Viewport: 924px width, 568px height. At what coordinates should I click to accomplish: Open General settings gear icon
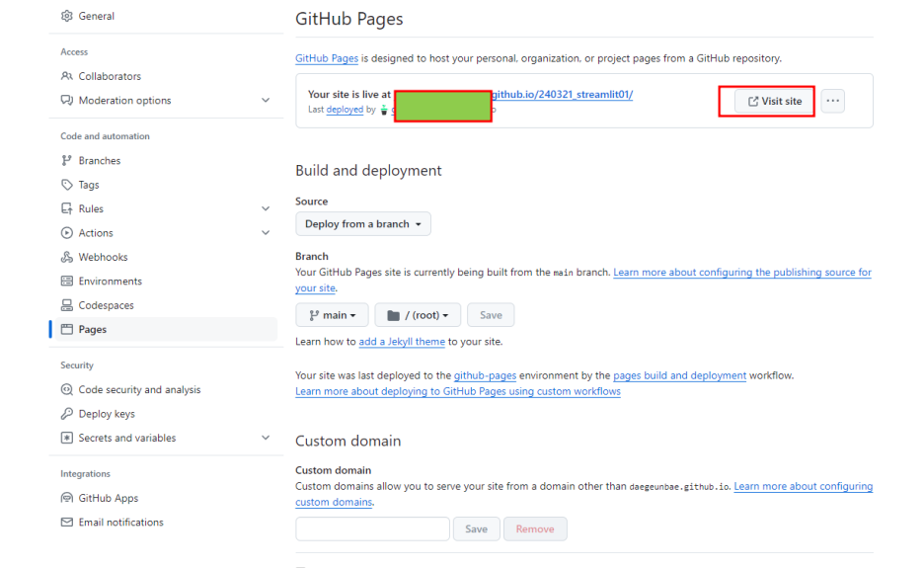pyautogui.click(x=66, y=16)
